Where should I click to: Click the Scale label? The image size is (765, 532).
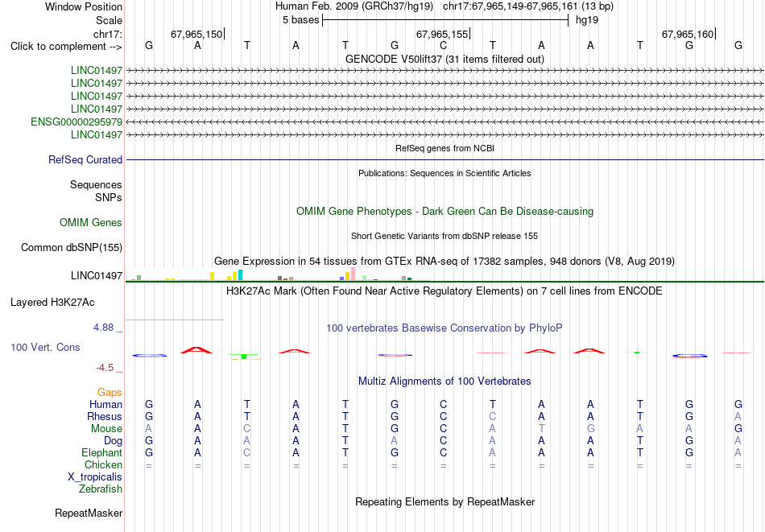(x=110, y=21)
